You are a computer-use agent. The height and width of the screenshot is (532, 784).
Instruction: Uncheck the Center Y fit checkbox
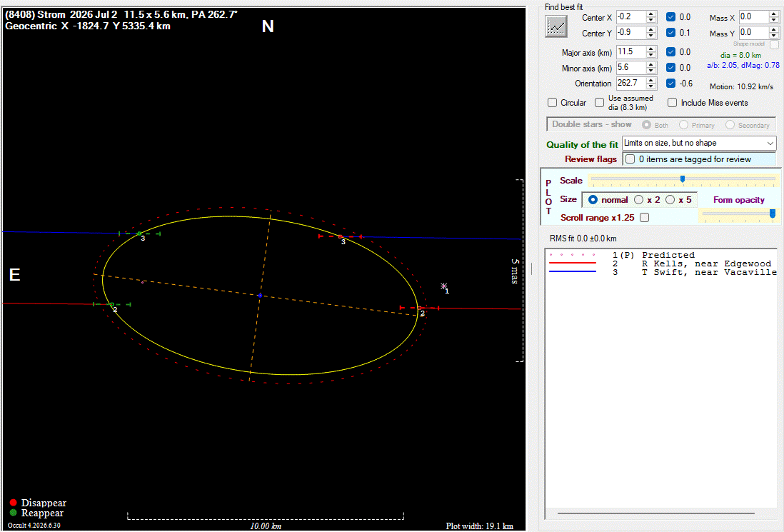671,33
